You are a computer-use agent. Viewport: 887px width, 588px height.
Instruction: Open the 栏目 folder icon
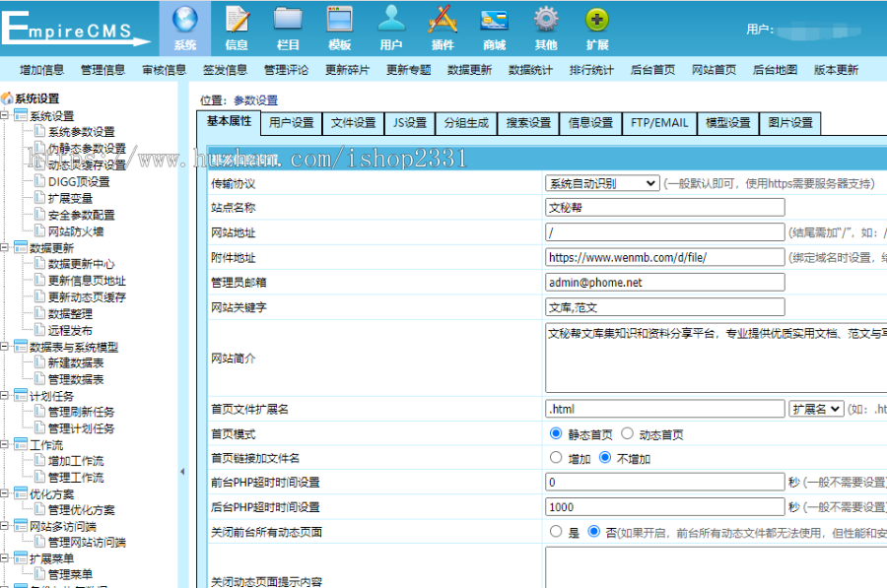[x=288, y=20]
